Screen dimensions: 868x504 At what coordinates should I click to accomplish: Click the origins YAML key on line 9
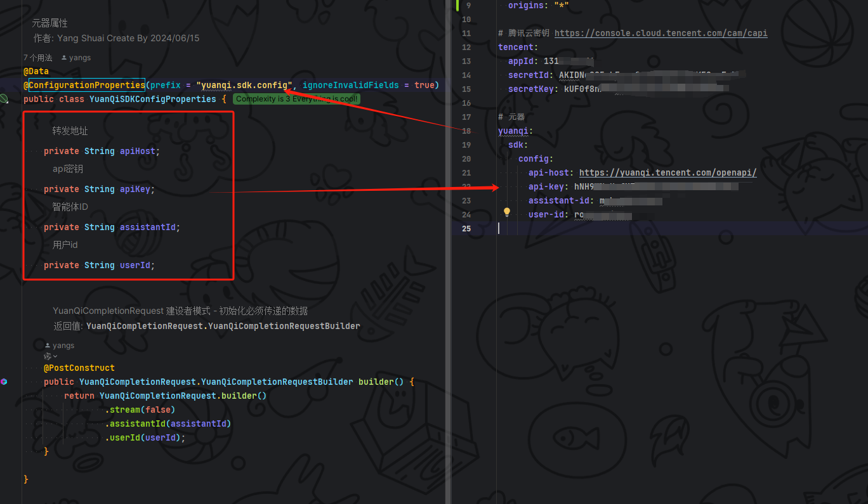click(x=526, y=5)
